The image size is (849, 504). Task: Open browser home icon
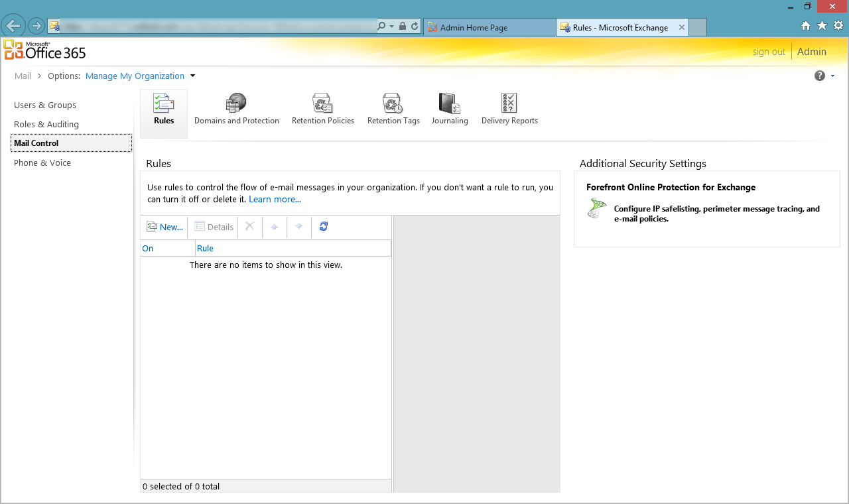coord(806,26)
